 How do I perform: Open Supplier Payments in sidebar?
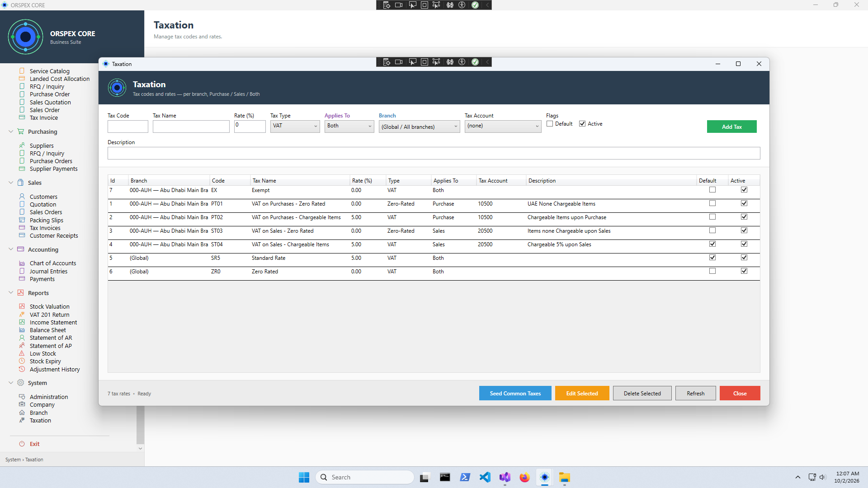click(53, 169)
